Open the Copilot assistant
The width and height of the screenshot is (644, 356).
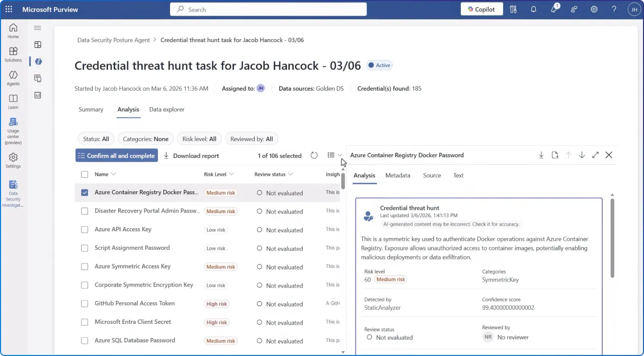tap(481, 9)
